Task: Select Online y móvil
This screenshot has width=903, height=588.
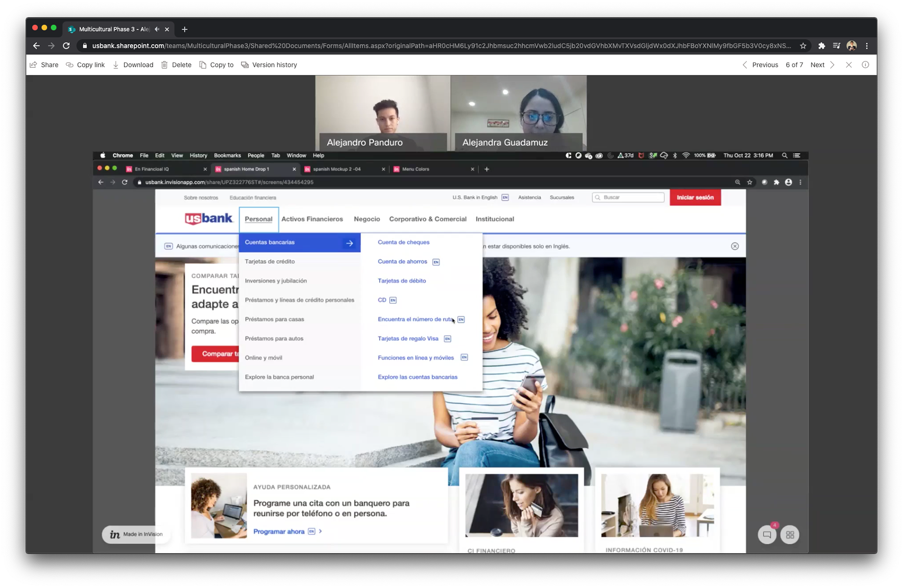Action: (263, 358)
